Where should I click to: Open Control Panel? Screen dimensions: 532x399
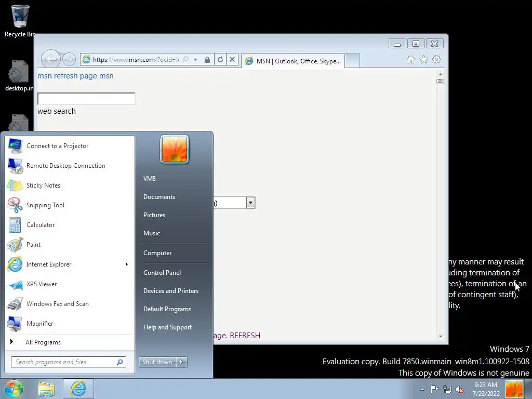click(x=162, y=273)
